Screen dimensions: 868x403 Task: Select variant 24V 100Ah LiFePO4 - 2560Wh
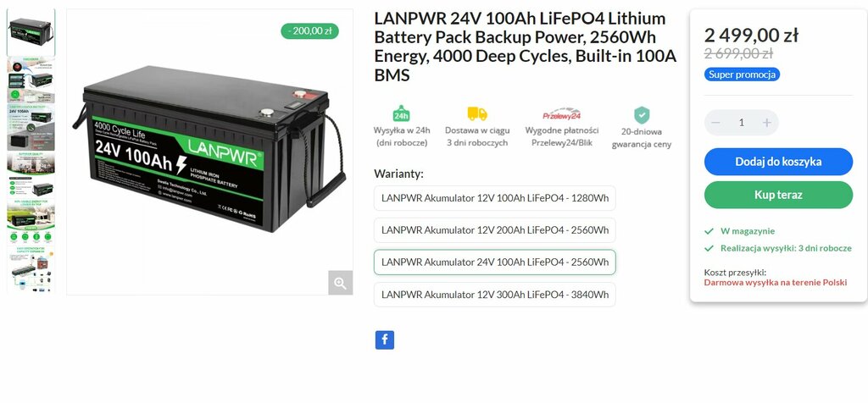point(495,262)
